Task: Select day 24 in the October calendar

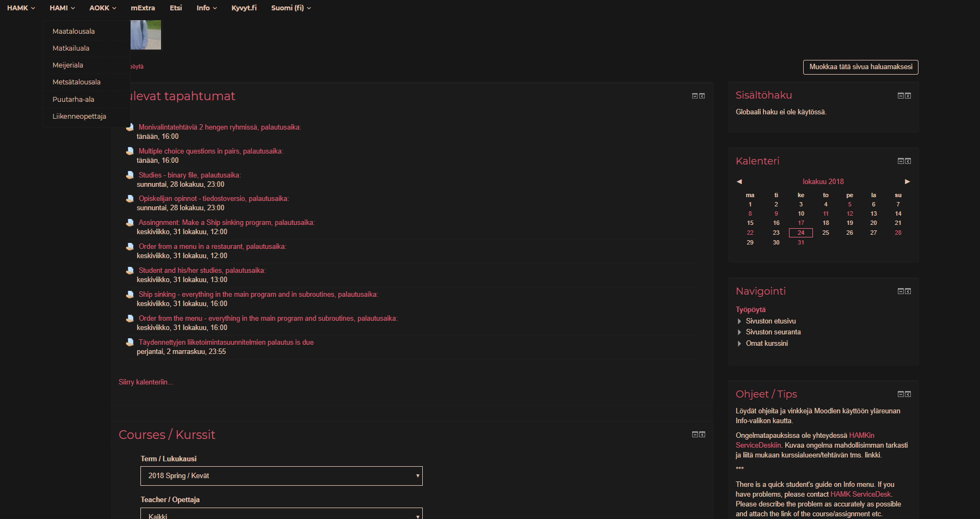Action: click(800, 233)
